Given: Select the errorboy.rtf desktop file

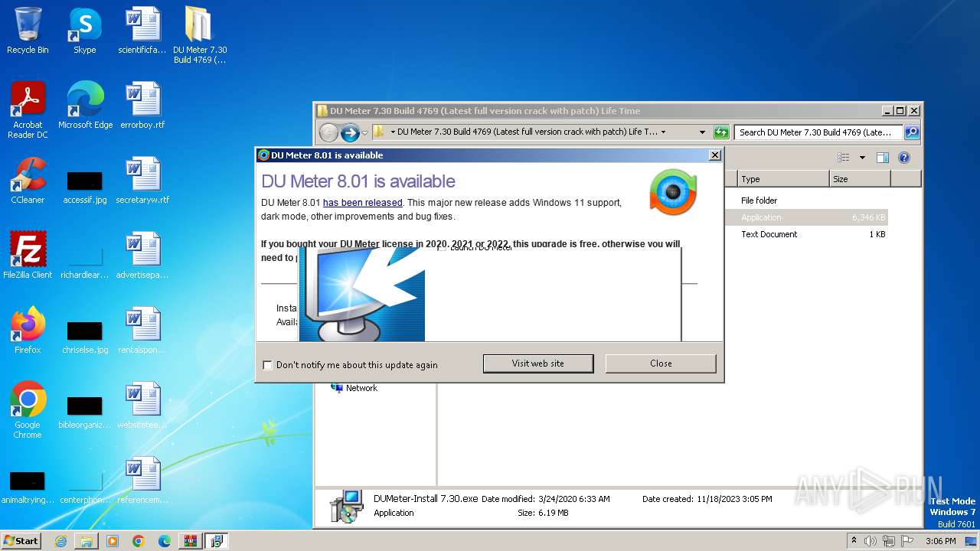Looking at the screenshot, I should (142, 106).
